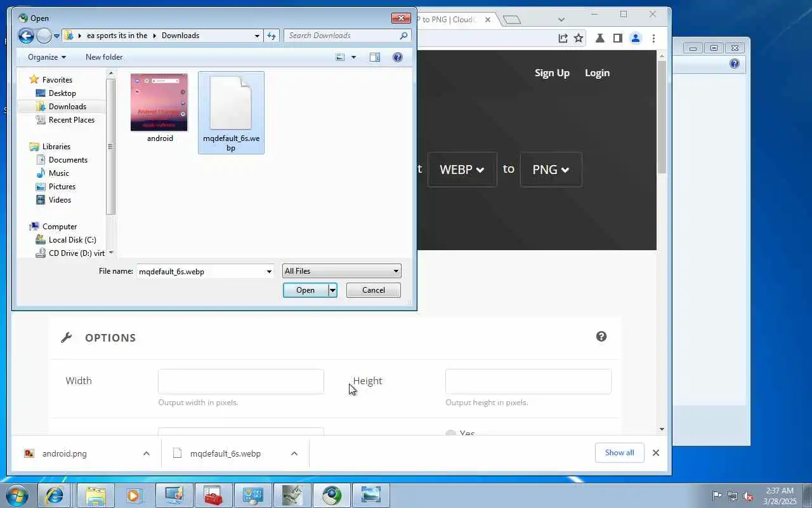Select Pictures library
Viewport: 812px width, 508px height.
point(62,187)
